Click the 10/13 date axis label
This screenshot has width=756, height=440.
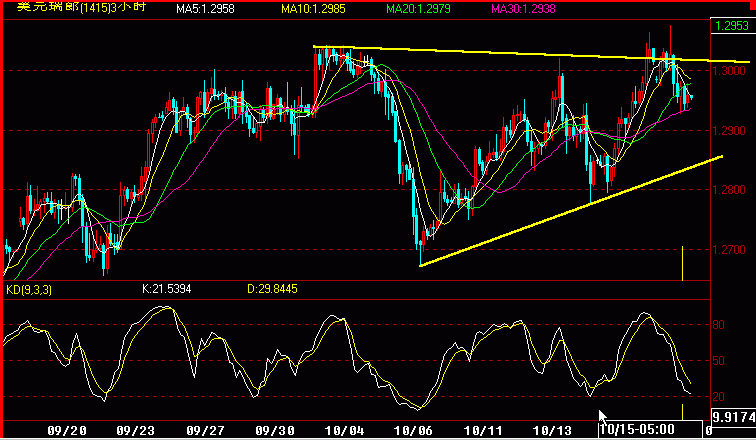(551, 430)
